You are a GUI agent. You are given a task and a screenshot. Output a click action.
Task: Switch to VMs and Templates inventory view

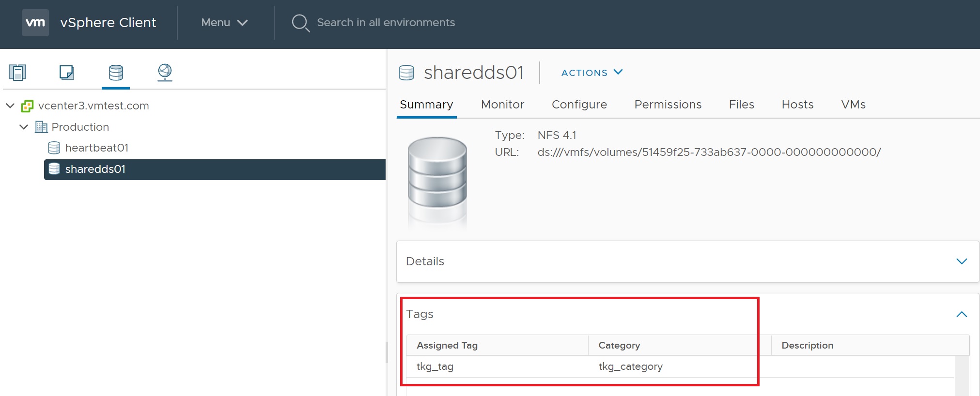(x=66, y=73)
